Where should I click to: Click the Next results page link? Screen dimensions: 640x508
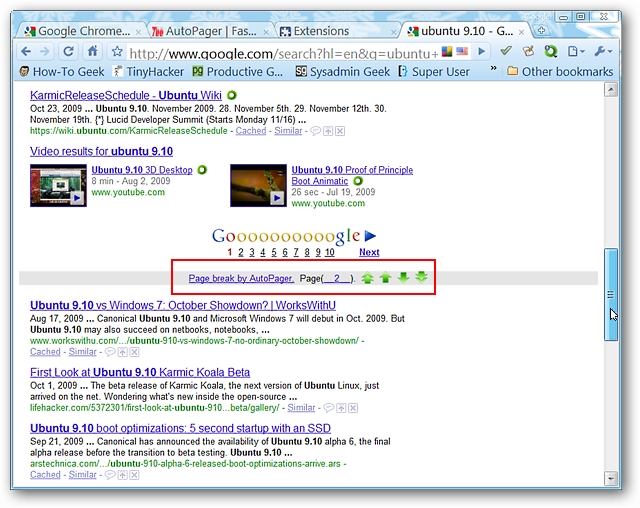tap(369, 252)
